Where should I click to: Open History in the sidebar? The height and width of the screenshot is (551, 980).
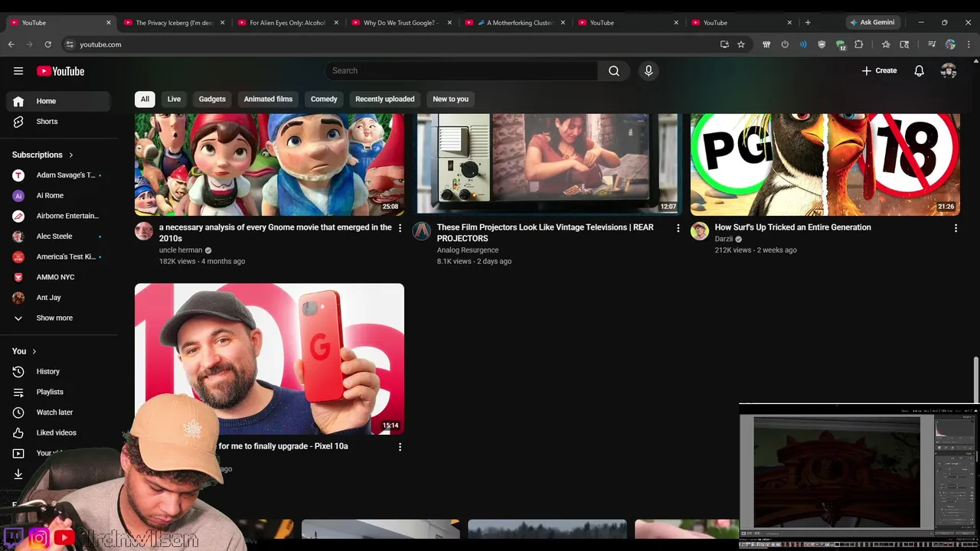pyautogui.click(x=59, y=372)
